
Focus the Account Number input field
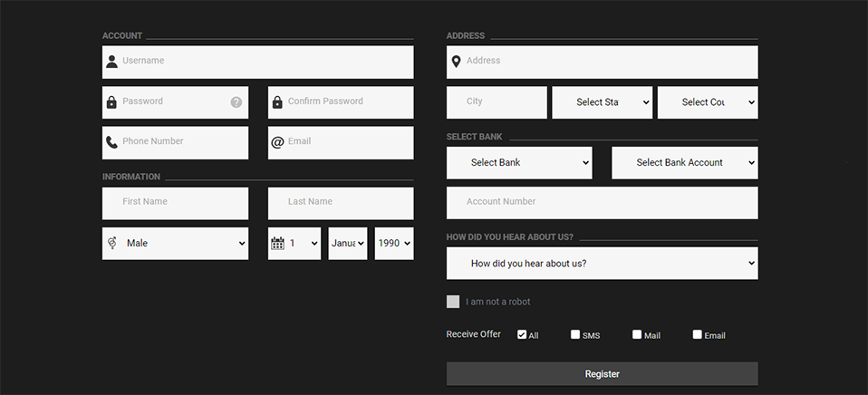(602, 203)
